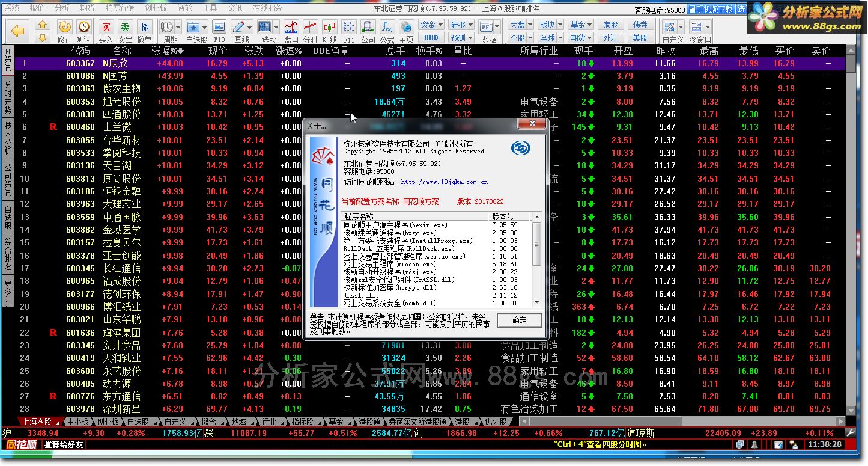868x466 pixels.
Task: Expand the 画线 dropdown arrow
Action: point(249,27)
